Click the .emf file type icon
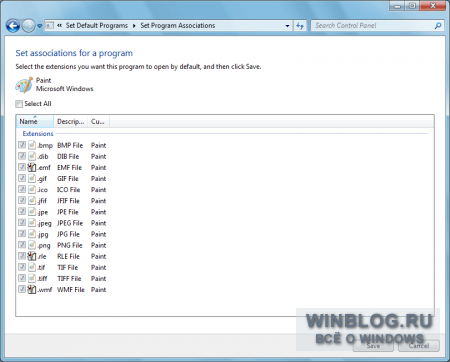 coord(32,167)
